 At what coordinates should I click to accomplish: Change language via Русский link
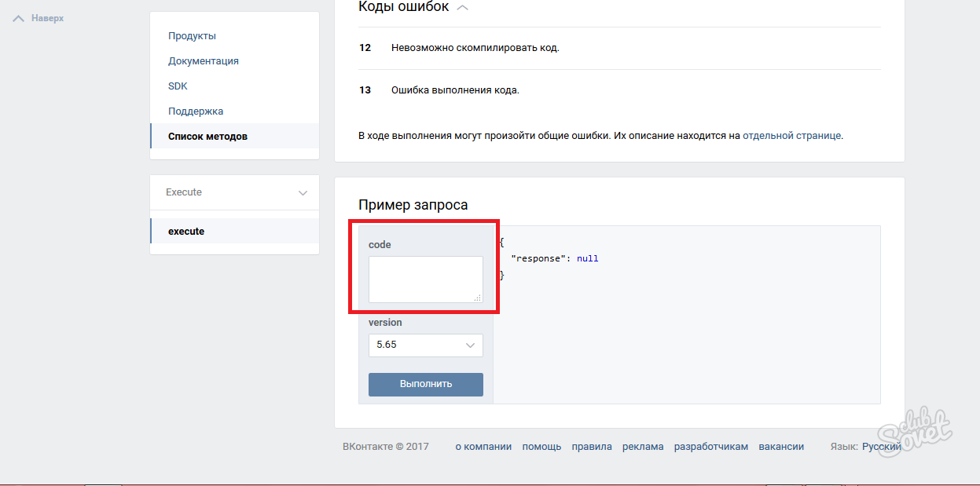coord(881,447)
